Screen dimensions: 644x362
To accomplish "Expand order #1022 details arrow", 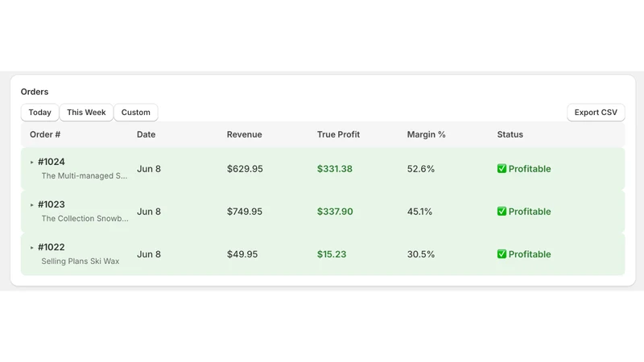I will (31, 248).
